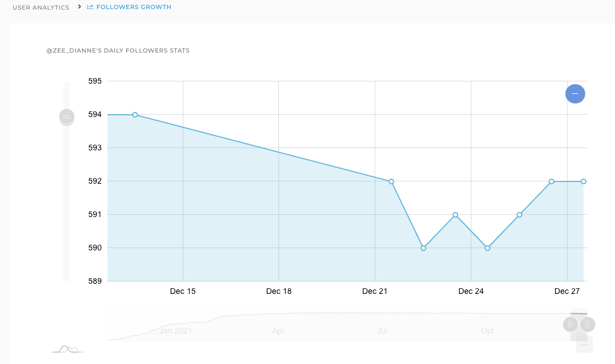Click the breadcrumb chevron after USER ANALYTICS
Image resolution: width=615 pixels, height=364 pixels.
coord(78,7)
